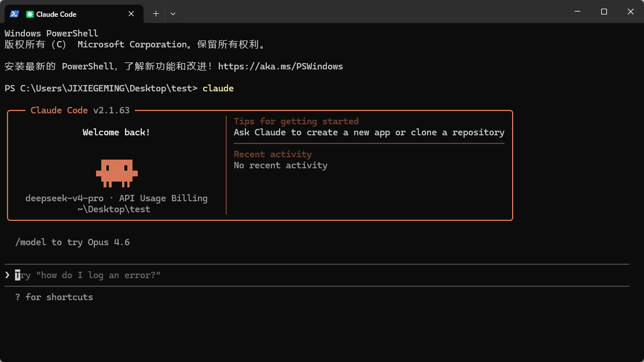The height and width of the screenshot is (362, 644).
Task: Expand the new tab profile dropdown
Action: pos(173,14)
